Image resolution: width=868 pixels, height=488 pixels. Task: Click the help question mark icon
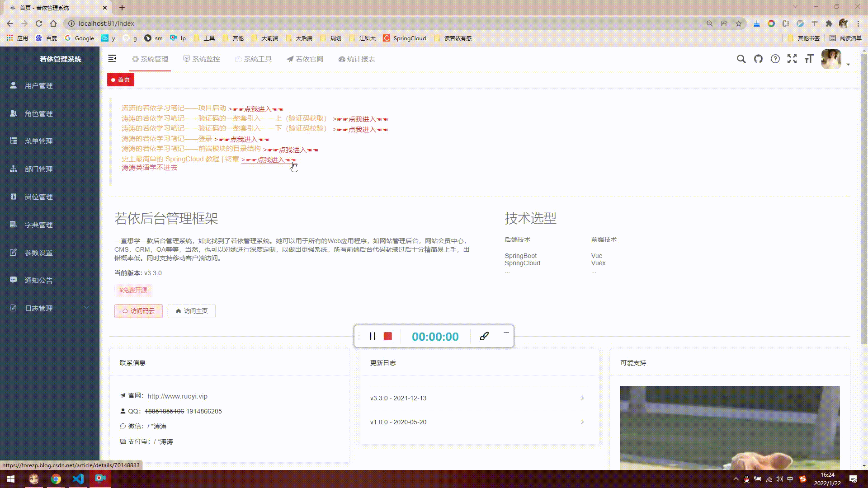point(775,59)
